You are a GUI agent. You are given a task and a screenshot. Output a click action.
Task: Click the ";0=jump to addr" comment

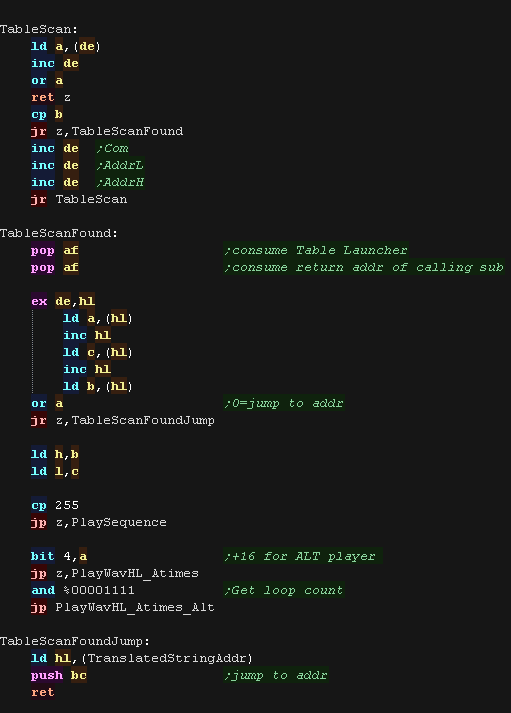[x=284, y=403]
